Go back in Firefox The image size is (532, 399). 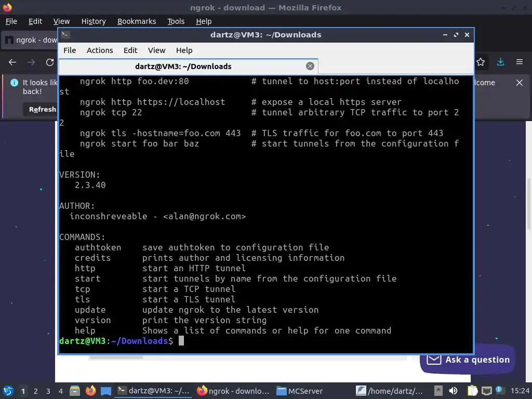[x=12, y=62]
